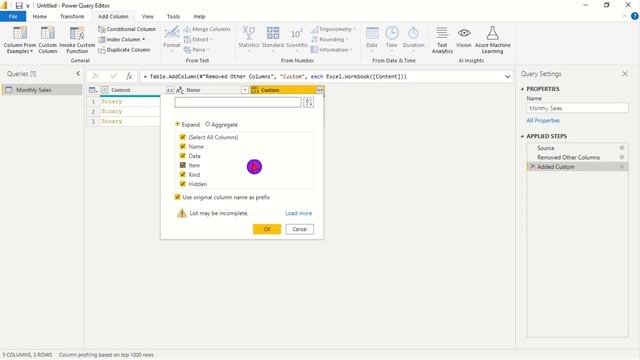The width and height of the screenshot is (640, 360).
Task: Open the File tab
Action: (x=13, y=16)
